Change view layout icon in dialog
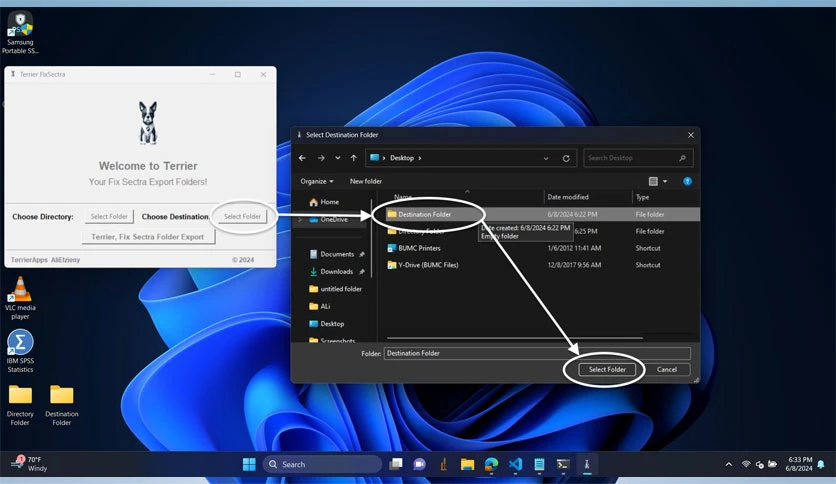The image size is (836, 484). (653, 181)
